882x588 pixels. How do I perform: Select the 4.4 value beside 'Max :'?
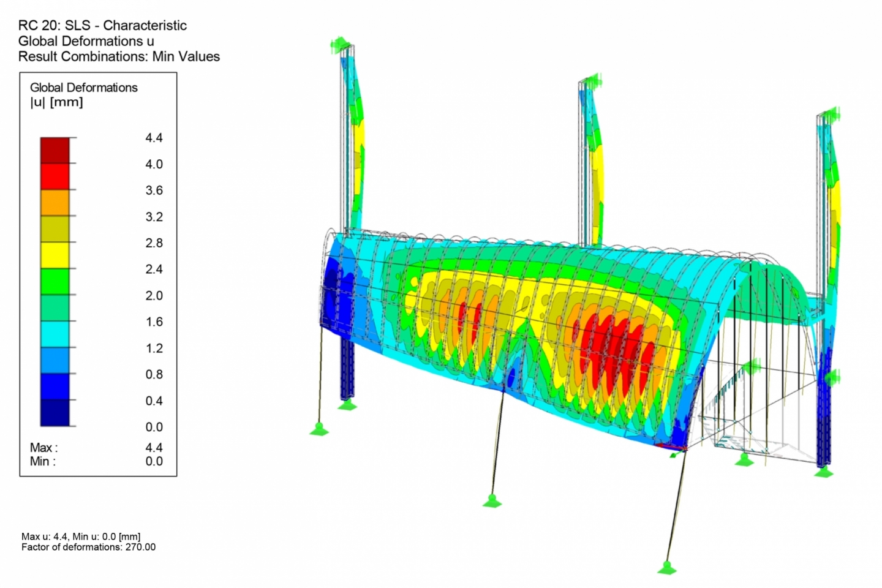pos(154,448)
